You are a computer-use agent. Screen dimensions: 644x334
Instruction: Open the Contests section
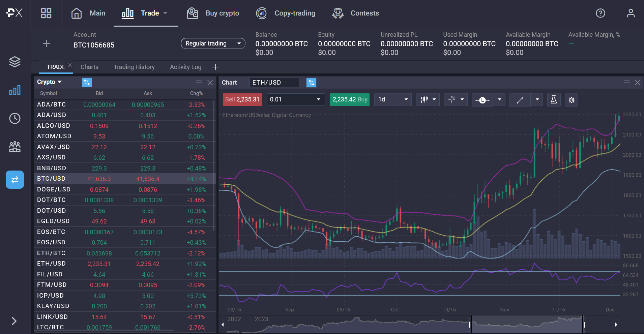point(355,13)
